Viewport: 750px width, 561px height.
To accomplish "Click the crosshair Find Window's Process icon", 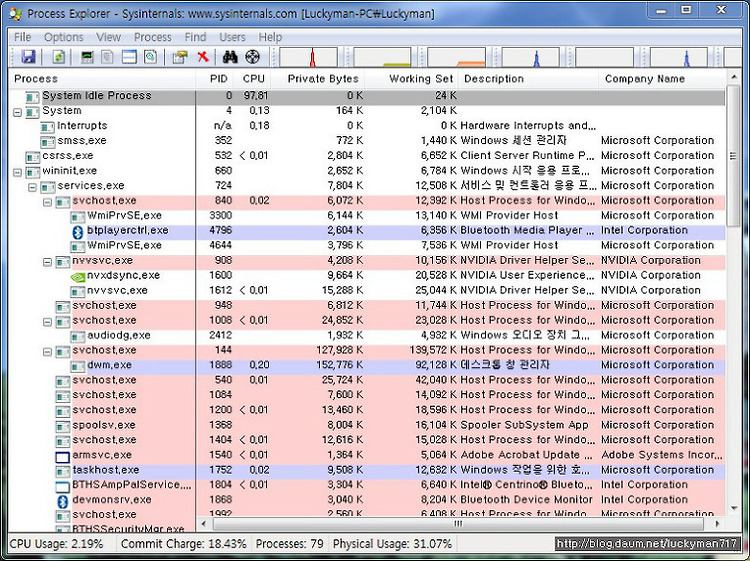I will [x=253, y=57].
